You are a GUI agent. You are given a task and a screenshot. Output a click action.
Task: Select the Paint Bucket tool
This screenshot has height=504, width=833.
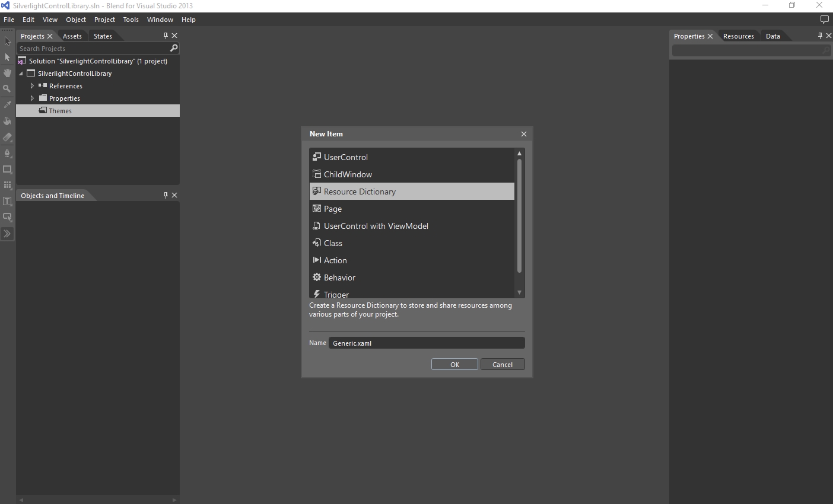coord(7,121)
